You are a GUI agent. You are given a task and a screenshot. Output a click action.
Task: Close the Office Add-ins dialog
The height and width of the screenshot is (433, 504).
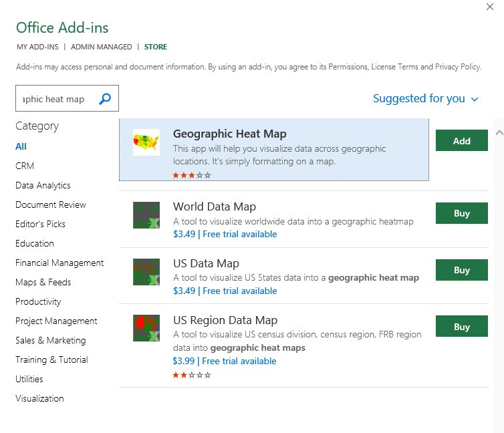tap(490, 7)
